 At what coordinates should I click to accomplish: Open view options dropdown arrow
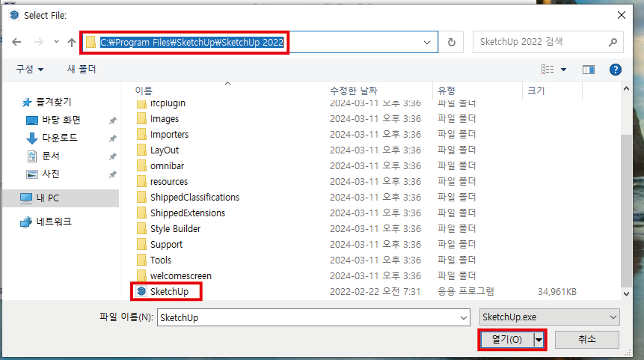tap(564, 70)
